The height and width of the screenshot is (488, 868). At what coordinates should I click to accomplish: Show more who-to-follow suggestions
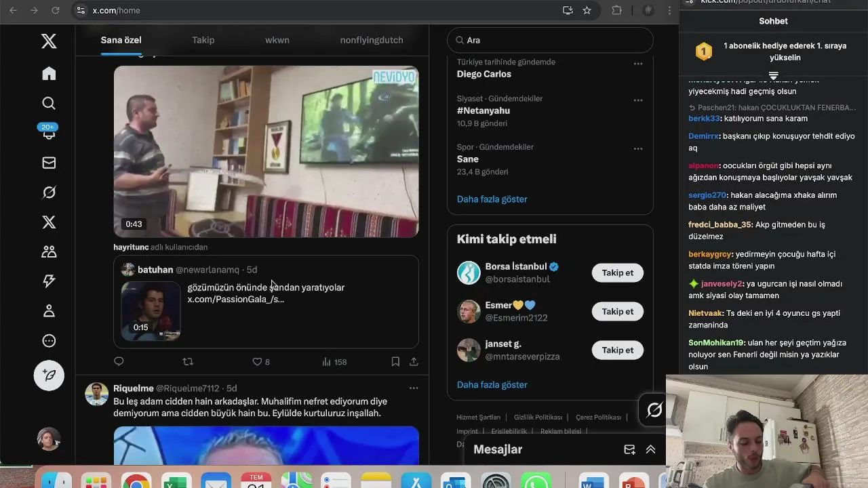point(492,385)
